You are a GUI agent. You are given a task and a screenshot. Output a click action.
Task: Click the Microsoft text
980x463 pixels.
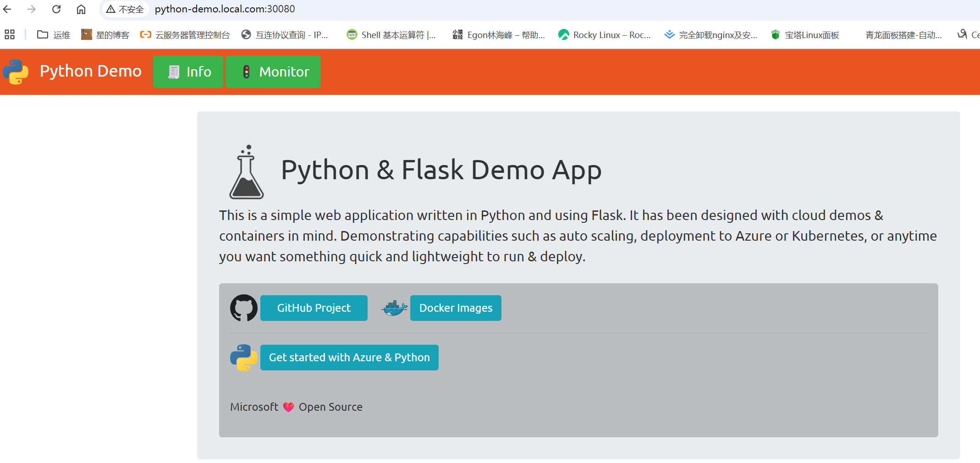pos(254,407)
